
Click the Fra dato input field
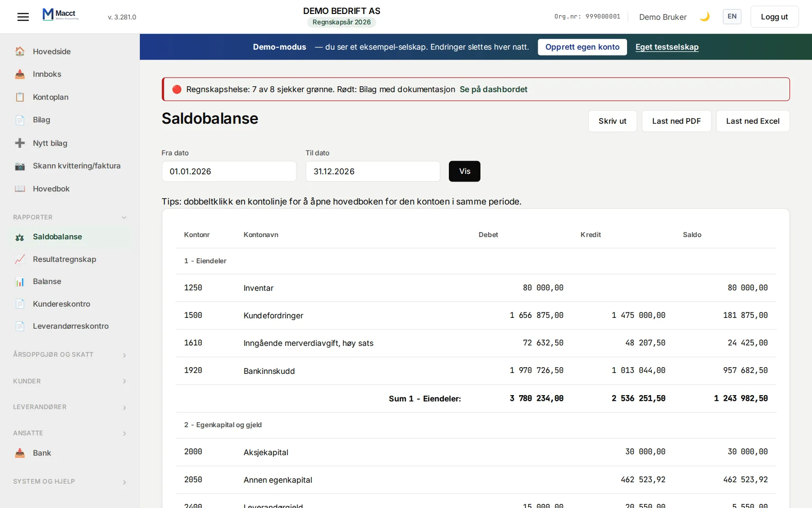pyautogui.click(x=229, y=172)
